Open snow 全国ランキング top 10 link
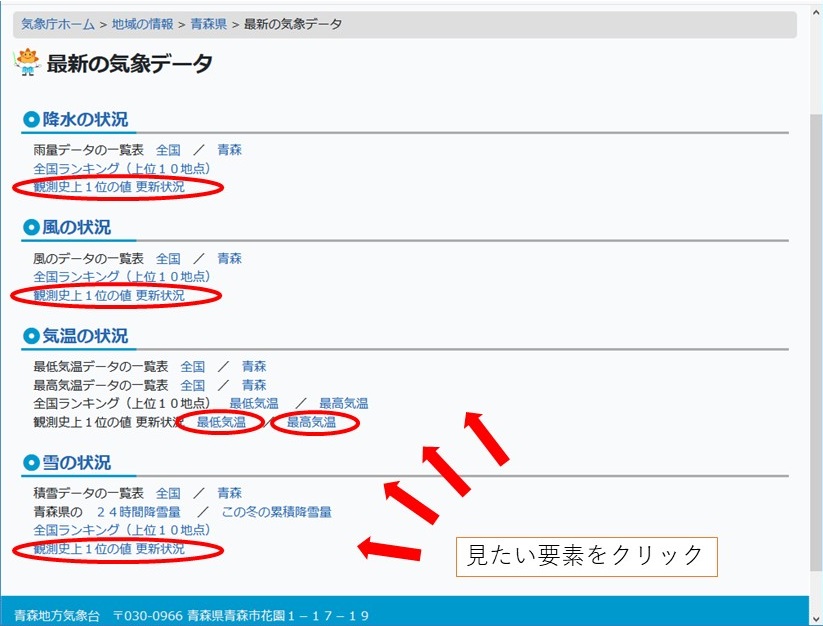 coord(122,530)
